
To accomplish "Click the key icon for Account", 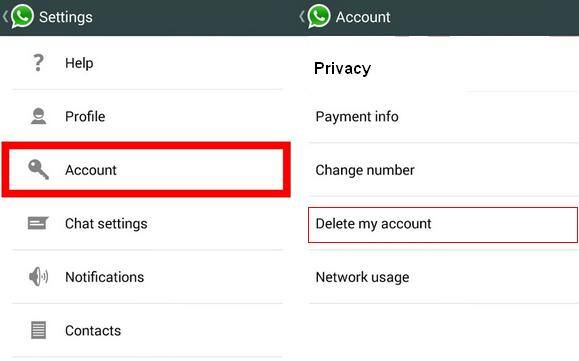I will coord(38,169).
